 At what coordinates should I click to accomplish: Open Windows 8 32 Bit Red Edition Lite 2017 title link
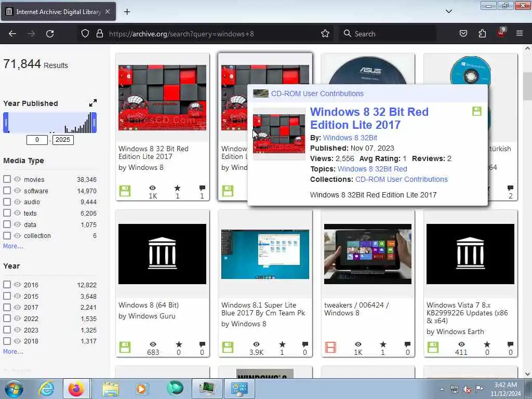point(369,118)
